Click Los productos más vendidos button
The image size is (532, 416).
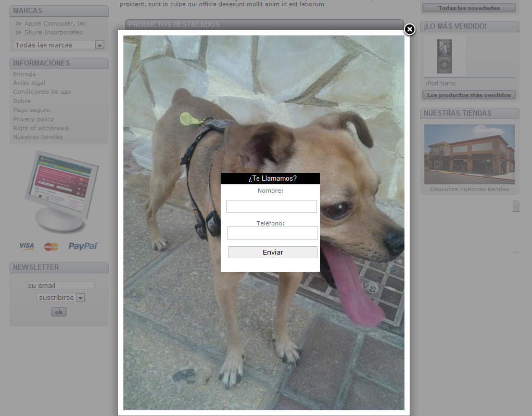coord(468,95)
